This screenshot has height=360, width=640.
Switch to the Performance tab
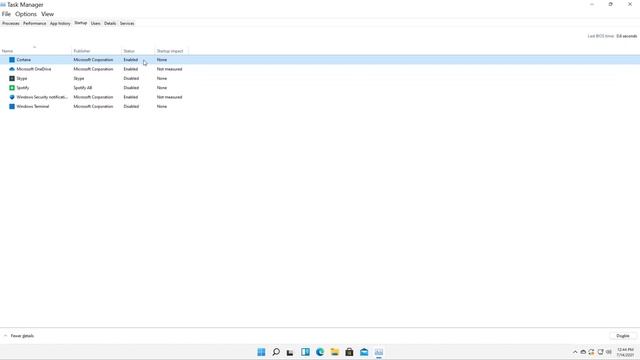(35, 23)
